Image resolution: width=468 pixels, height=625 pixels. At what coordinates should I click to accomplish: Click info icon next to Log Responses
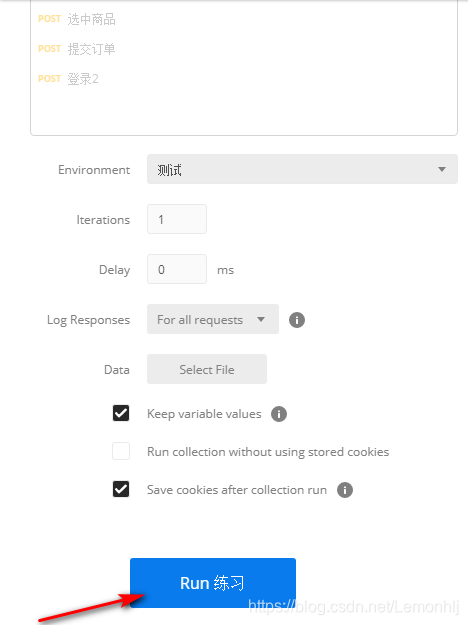pyautogui.click(x=297, y=320)
